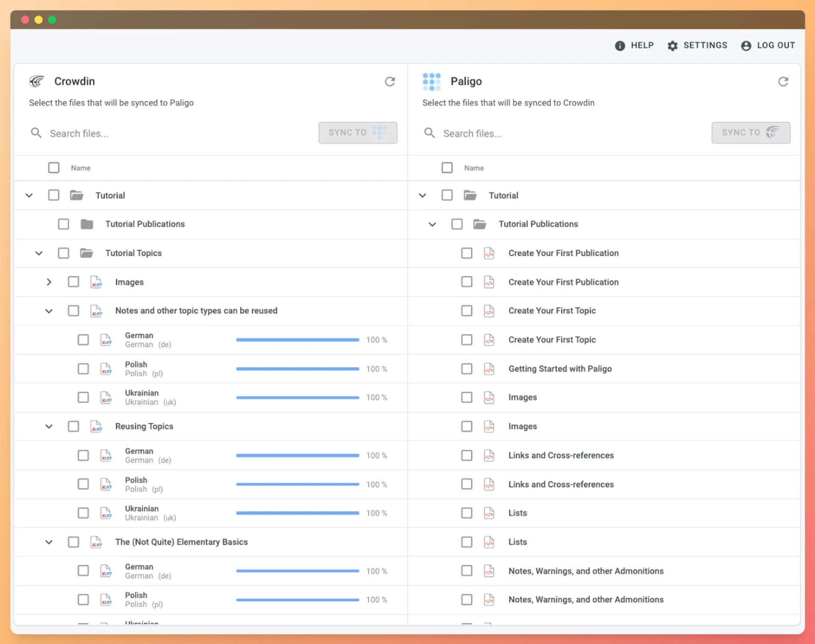Viewport: 815px width, 644px height.
Task: Collapse Notes and other topic types can be reused
Action: (49, 311)
